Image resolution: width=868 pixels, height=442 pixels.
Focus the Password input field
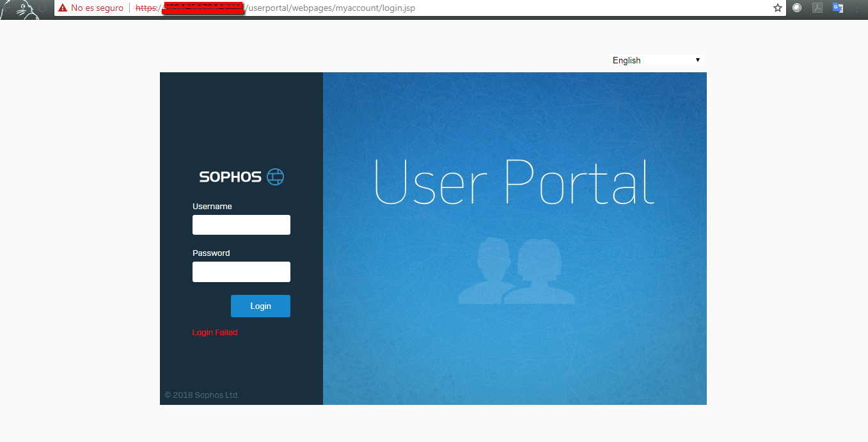tap(241, 272)
